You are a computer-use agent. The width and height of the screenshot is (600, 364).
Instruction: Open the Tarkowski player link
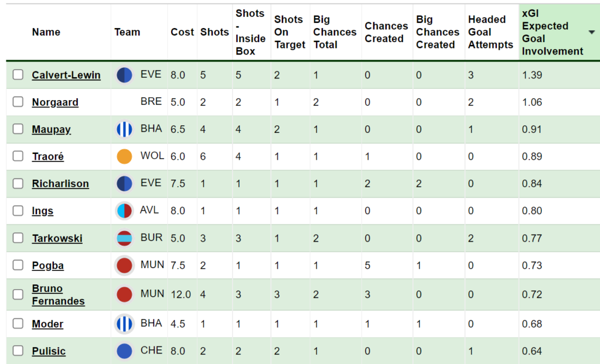pos(57,238)
